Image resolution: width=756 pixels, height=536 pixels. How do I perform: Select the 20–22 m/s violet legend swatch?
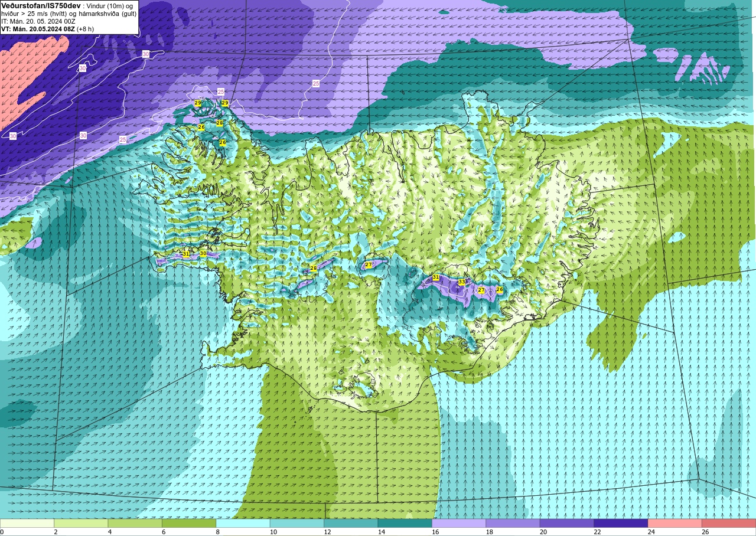click(567, 523)
